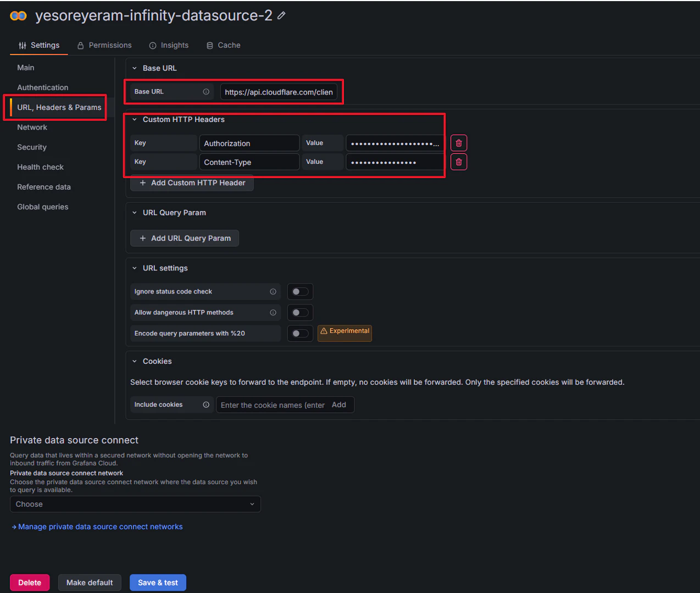This screenshot has height=593, width=700.
Task: Open the Reference data section
Action: click(44, 187)
